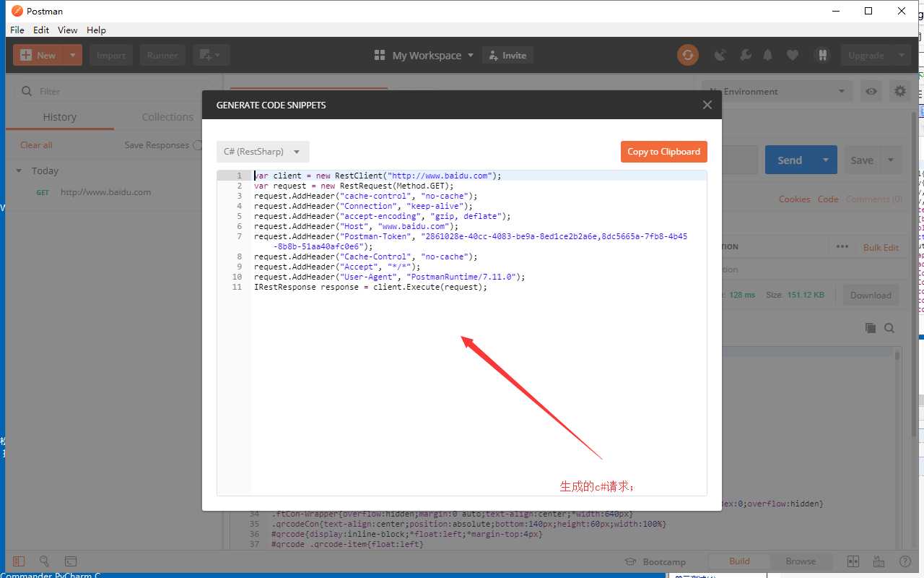Click the "User-Agent" AddHeader code line
The image size is (924, 578).
(390, 277)
